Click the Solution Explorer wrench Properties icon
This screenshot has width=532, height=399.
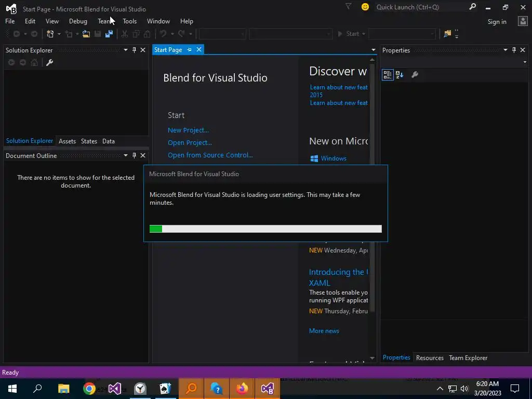tap(49, 62)
